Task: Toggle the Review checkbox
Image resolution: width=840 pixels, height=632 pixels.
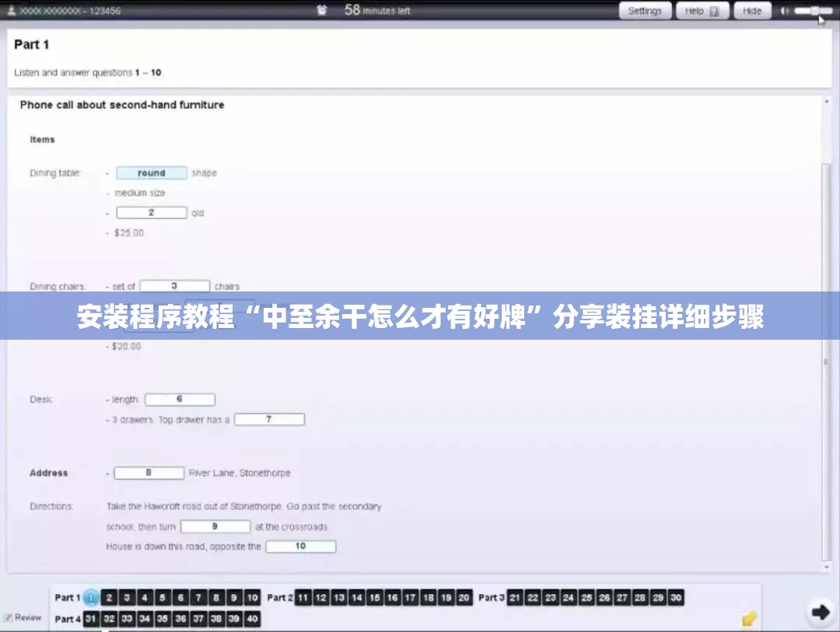Action: 8,617
